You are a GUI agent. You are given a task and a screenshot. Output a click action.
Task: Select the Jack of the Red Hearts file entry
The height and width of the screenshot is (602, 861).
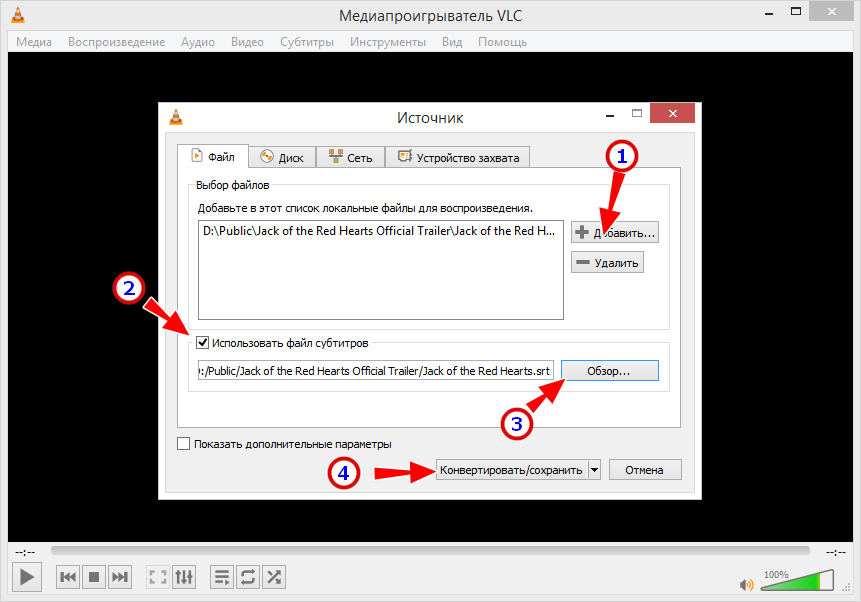(379, 231)
